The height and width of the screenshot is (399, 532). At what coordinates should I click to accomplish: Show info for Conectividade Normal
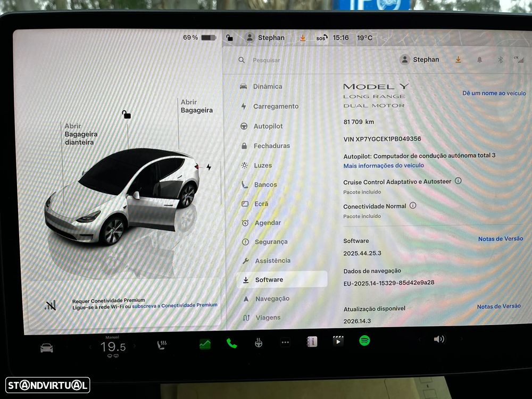coord(413,205)
